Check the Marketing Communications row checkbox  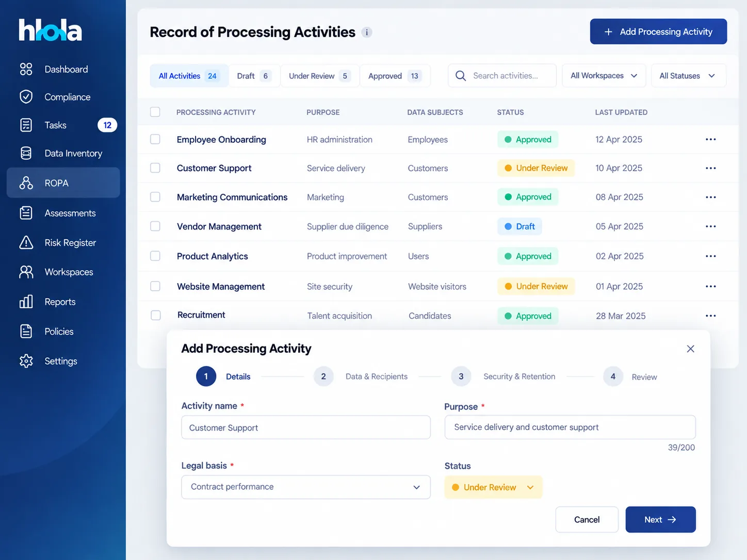(x=155, y=197)
